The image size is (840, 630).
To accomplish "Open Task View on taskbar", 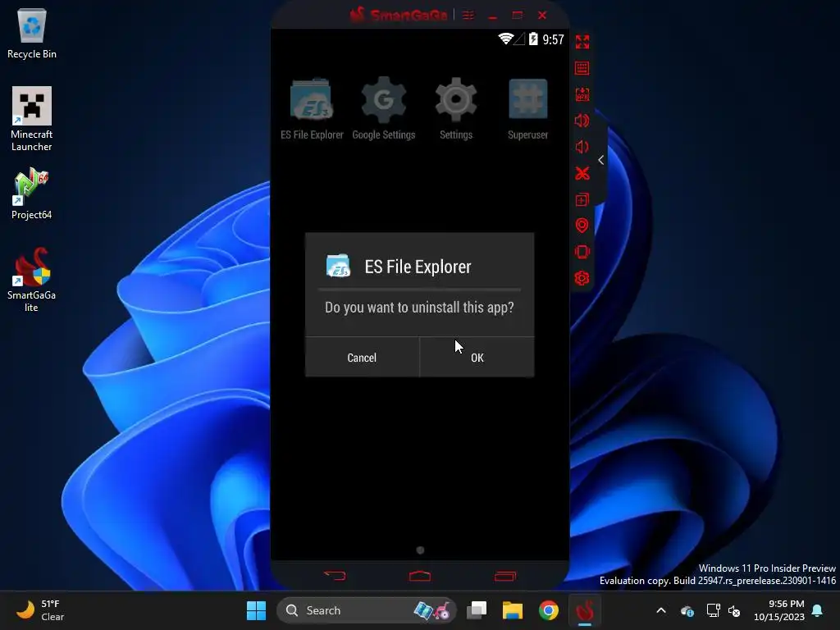I will pos(477,610).
